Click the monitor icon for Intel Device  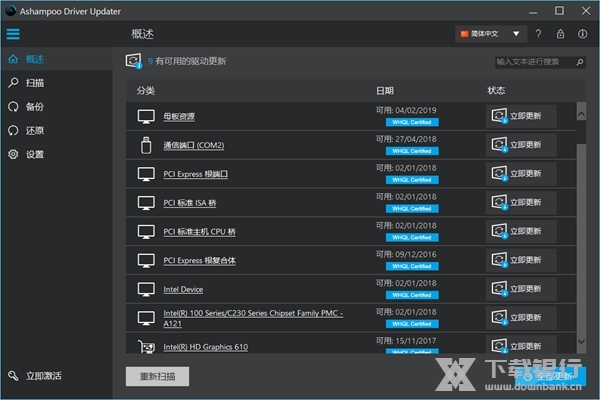tap(146, 289)
